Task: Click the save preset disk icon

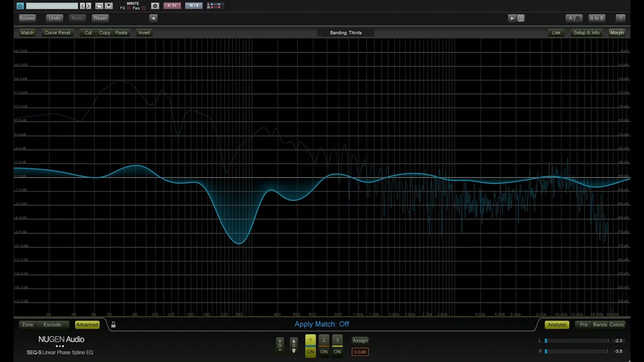Action: coord(108,6)
